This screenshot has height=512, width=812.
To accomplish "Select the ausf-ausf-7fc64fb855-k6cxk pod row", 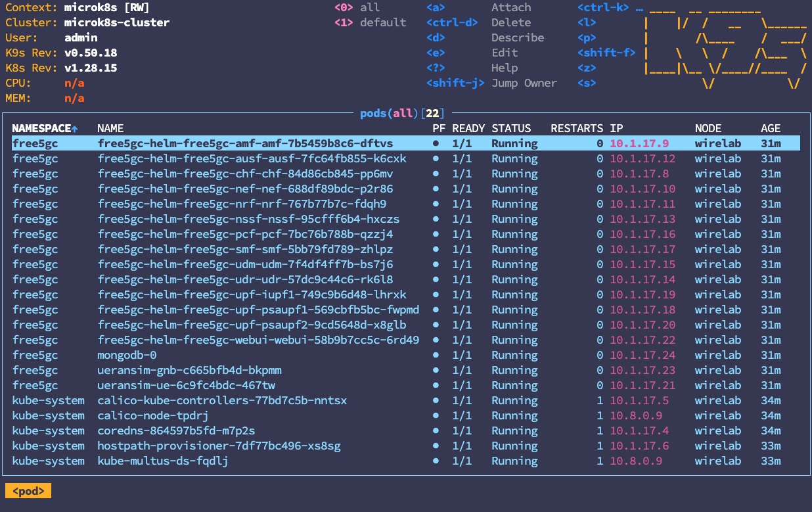I will (406, 158).
